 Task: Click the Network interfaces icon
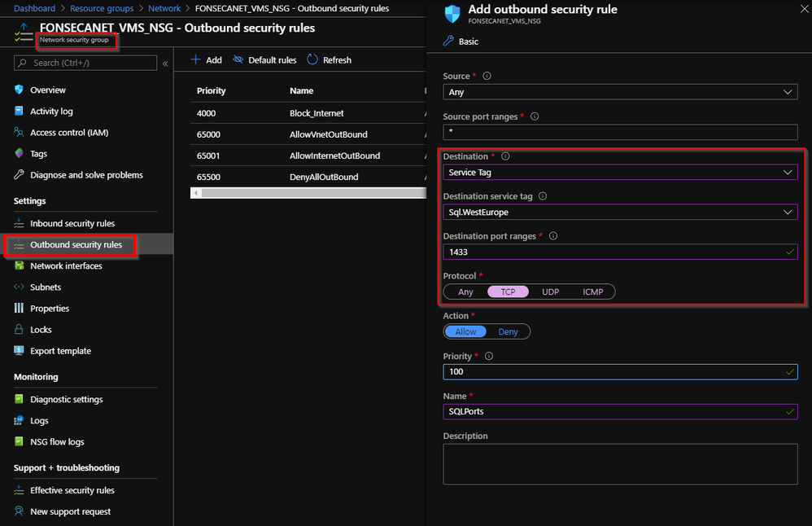point(20,266)
